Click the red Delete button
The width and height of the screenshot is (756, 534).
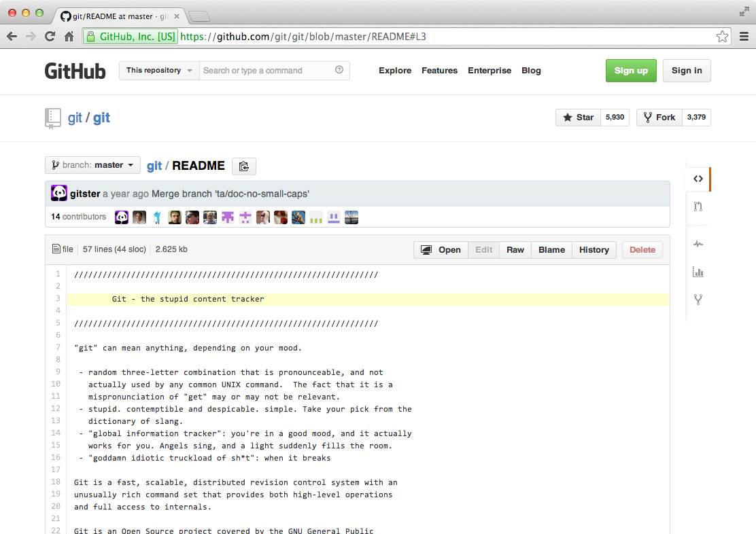642,249
